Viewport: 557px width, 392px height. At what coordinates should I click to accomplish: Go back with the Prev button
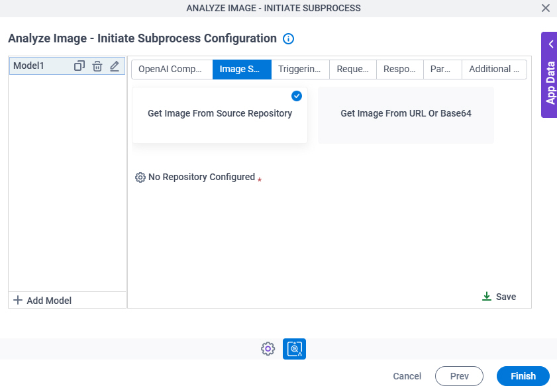(x=459, y=376)
